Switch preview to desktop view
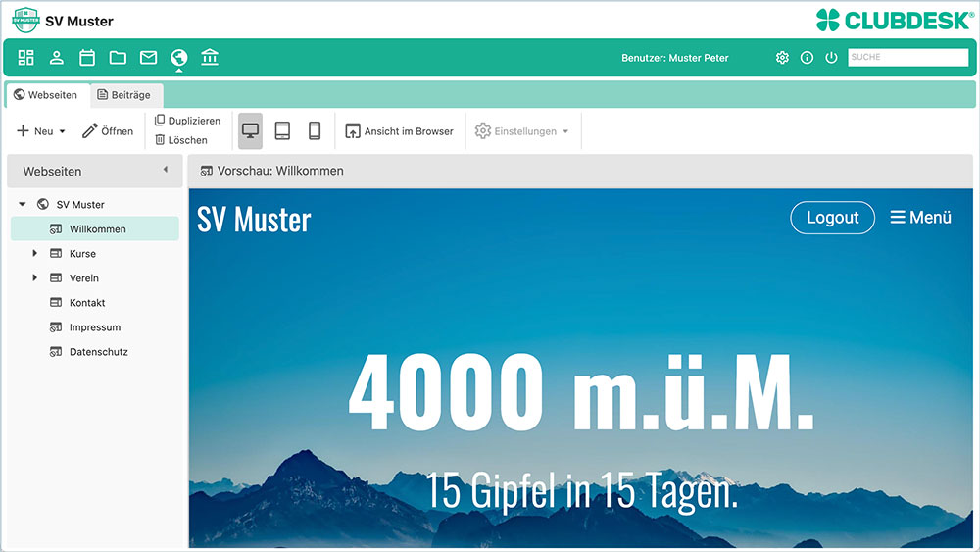 250,130
